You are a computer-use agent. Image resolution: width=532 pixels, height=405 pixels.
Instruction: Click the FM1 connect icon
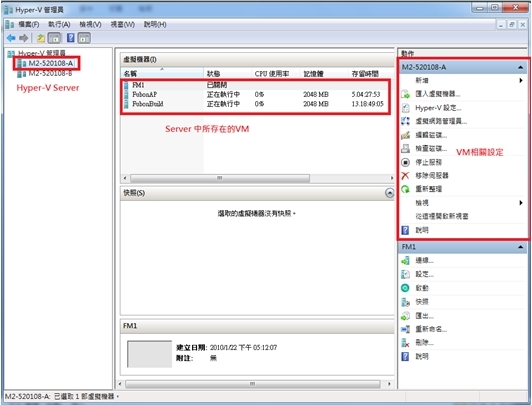[405, 261]
